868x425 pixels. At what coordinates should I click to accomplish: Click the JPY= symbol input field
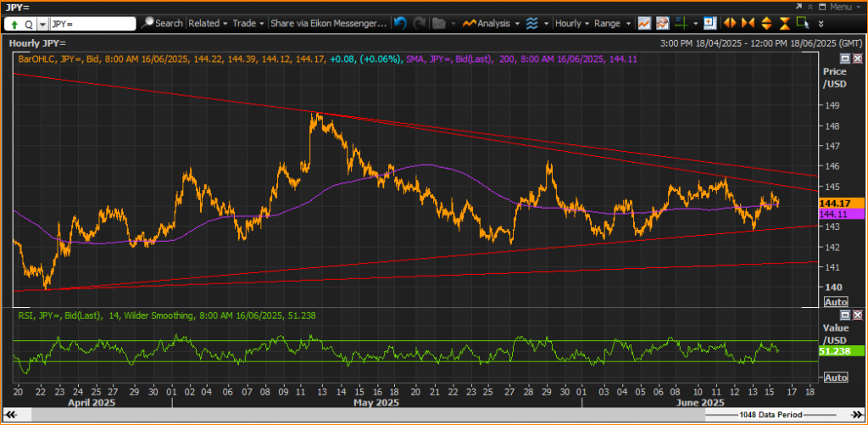pyautogui.click(x=92, y=24)
